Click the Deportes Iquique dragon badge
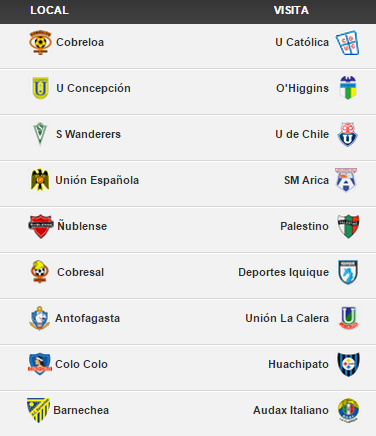376x436 pixels. tap(348, 272)
